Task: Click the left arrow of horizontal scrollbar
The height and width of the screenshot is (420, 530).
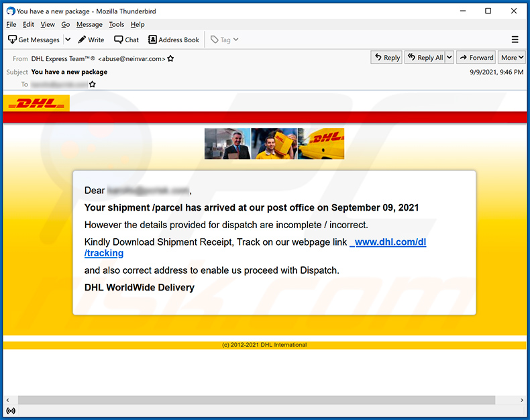Action: [8, 400]
